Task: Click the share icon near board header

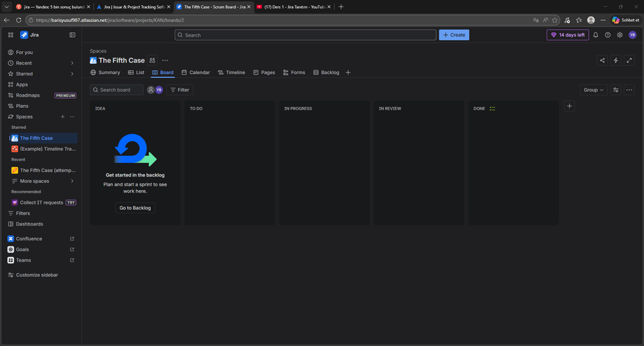Action: point(602,61)
